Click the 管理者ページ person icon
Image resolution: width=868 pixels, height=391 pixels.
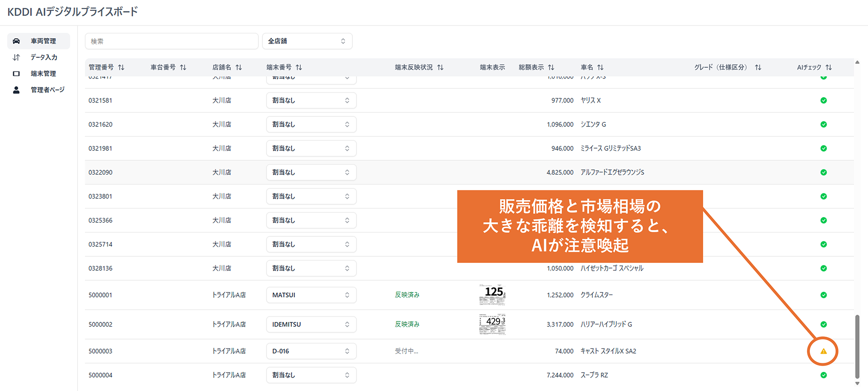[16, 90]
